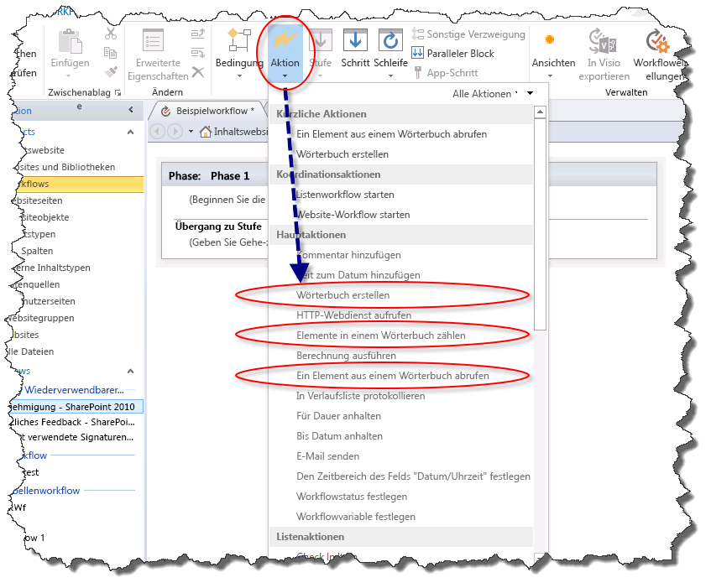Screen dimensions: 711x588
Task: Click the Inhaltswebsite home icon
Action: point(206,132)
